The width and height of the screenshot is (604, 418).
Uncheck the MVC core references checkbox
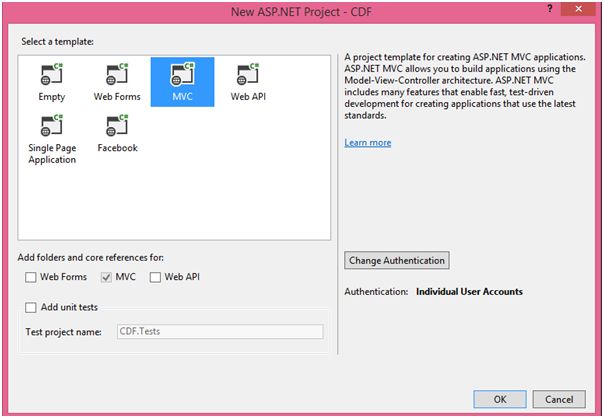pos(106,277)
